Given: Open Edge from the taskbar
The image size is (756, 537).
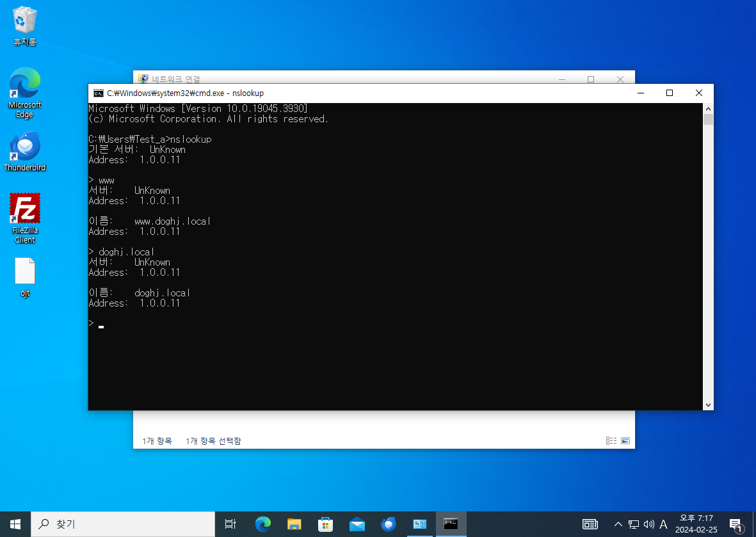Looking at the screenshot, I should (262, 524).
